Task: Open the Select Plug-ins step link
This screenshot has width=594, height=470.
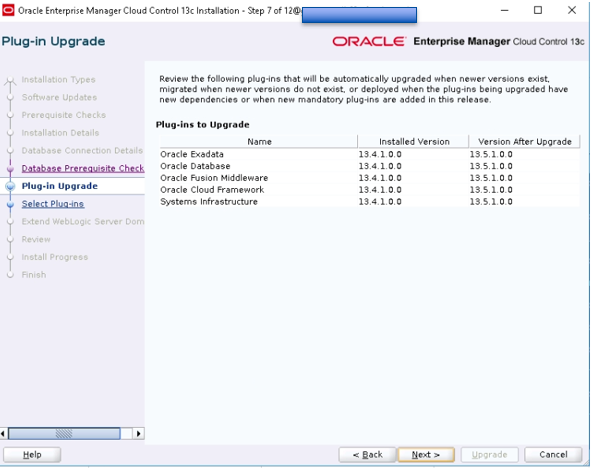Action: 53,204
